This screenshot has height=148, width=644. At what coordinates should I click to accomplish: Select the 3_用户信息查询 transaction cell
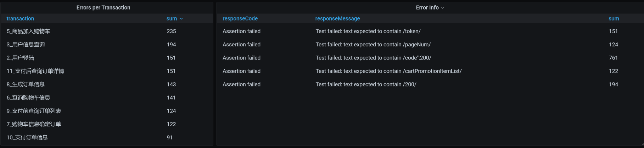(26, 45)
